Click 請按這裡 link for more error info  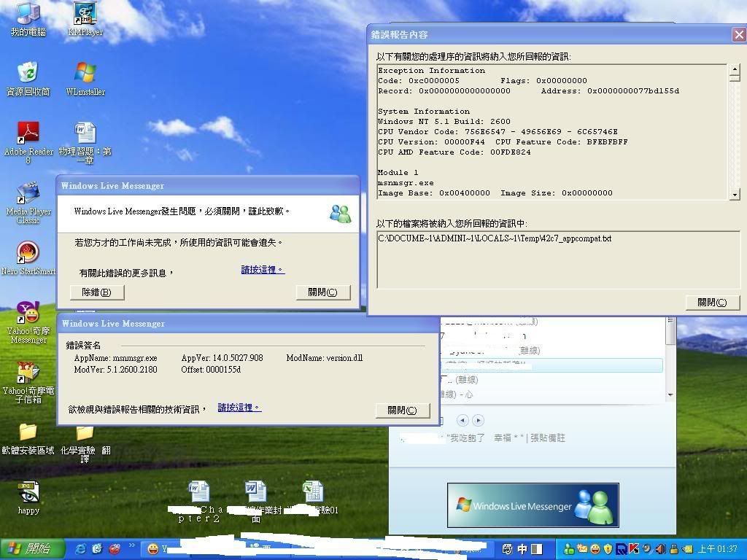[x=263, y=270]
